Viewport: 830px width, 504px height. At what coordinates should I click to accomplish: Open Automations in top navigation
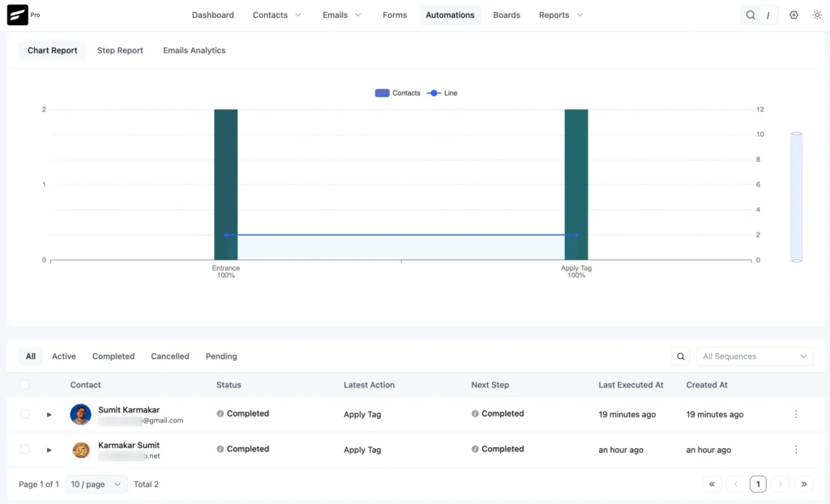450,15
